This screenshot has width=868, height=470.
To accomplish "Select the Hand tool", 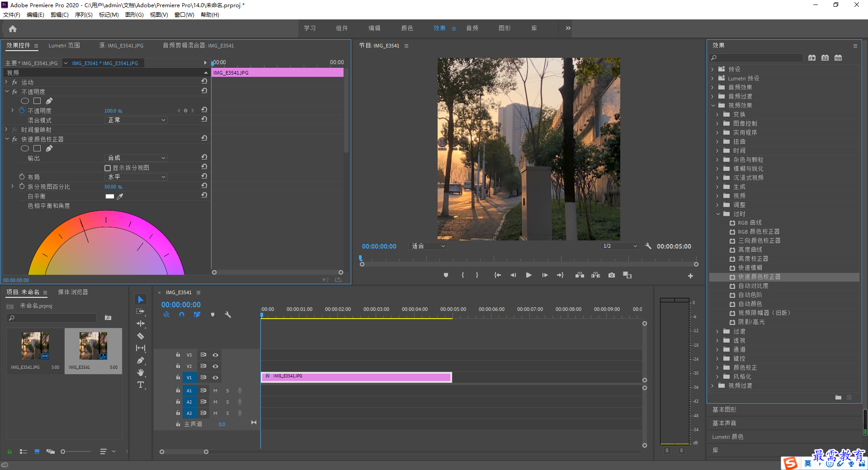I will click(141, 372).
